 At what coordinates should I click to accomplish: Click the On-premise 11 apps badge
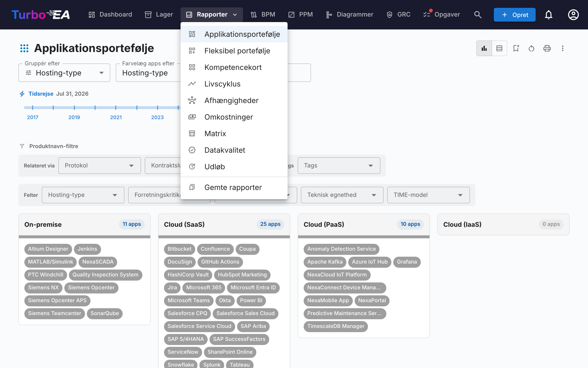click(132, 224)
